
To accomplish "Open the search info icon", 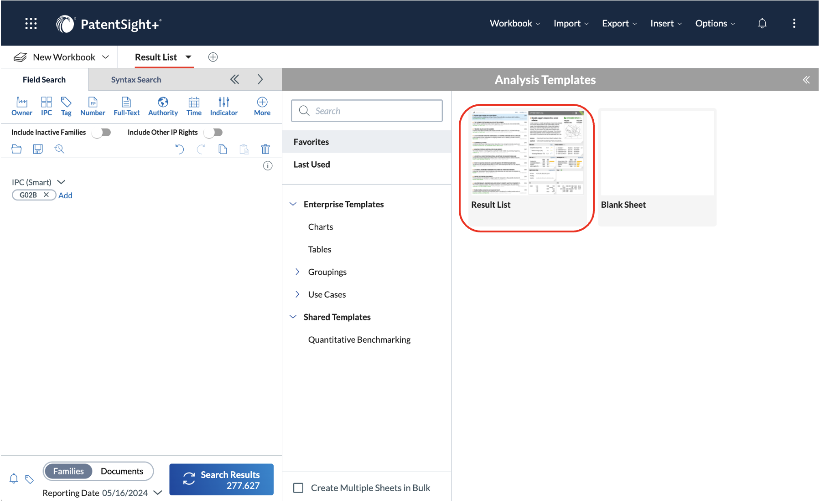I will pos(268,166).
